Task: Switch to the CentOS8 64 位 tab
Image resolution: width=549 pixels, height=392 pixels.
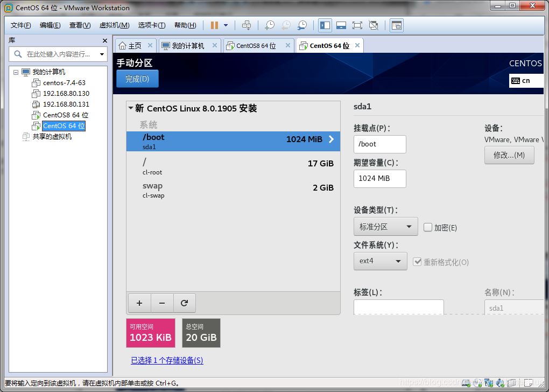Action: [256, 46]
